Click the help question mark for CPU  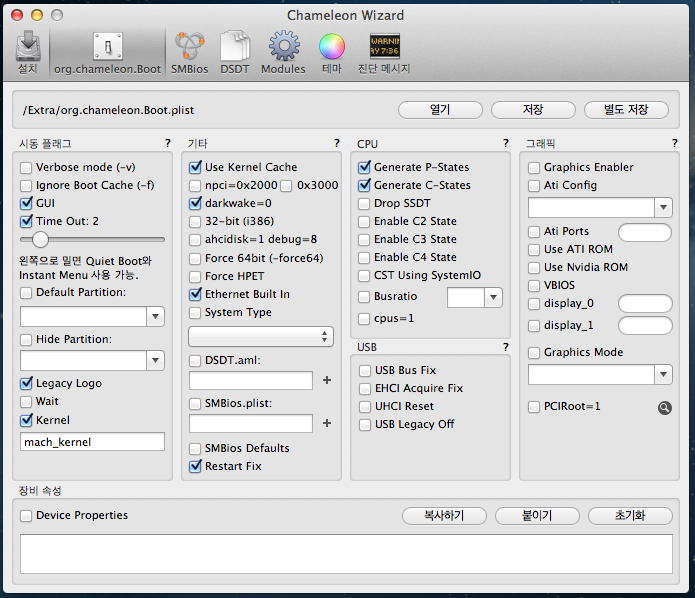click(506, 143)
